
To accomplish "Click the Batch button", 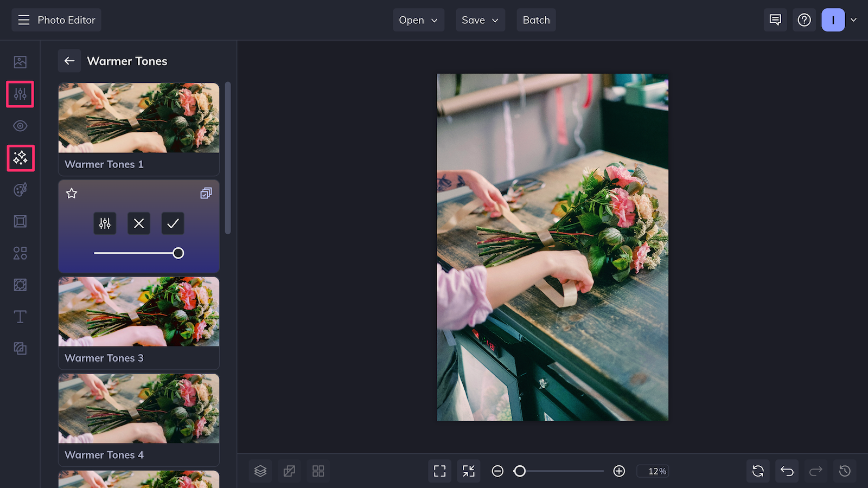I will tap(536, 20).
